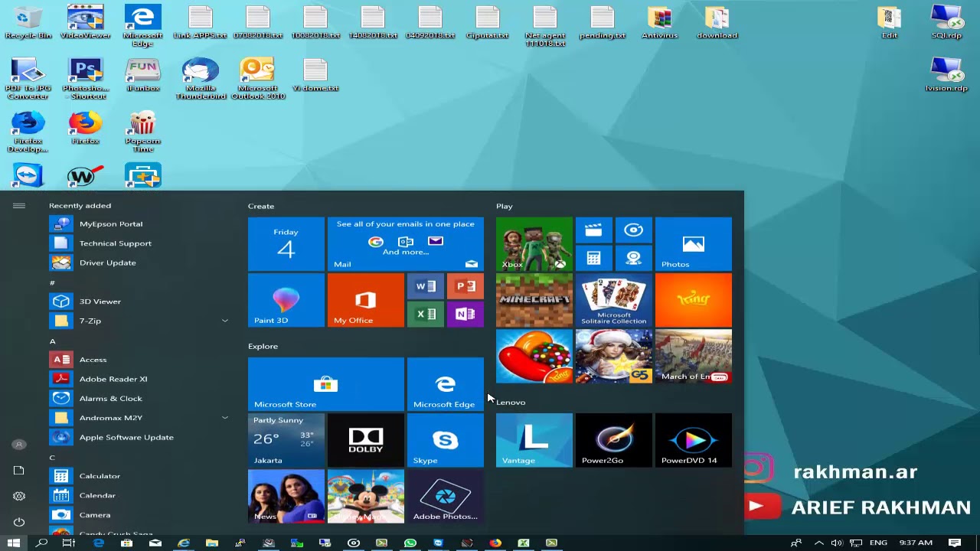Open Movies & TV small tile

pos(593,230)
